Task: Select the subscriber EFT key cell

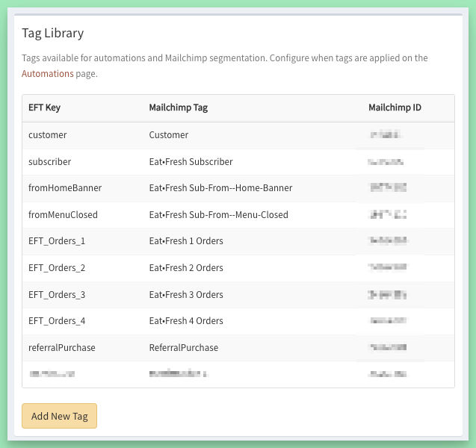Action: (x=50, y=162)
